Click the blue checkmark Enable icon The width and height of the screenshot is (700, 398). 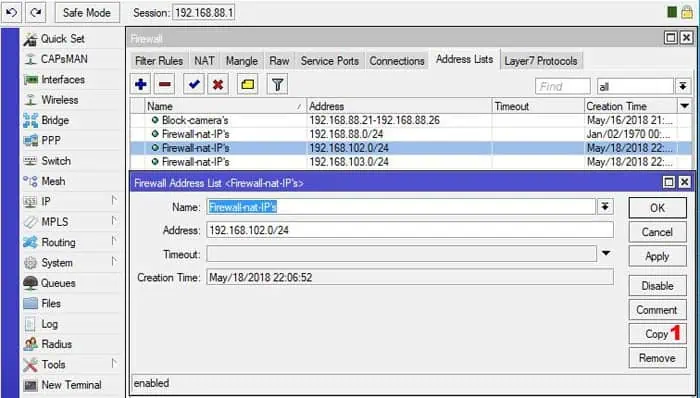tap(194, 84)
